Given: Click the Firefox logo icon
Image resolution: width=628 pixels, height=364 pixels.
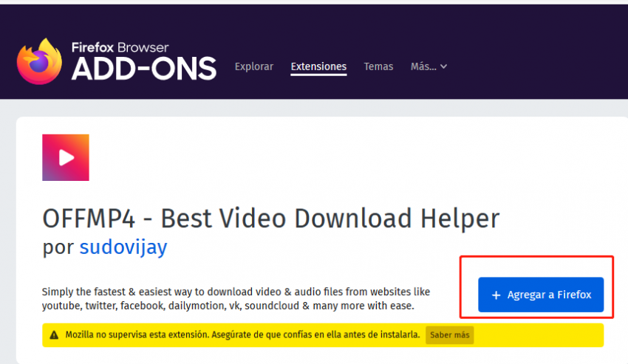Looking at the screenshot, I should click(x=39, y=61).
